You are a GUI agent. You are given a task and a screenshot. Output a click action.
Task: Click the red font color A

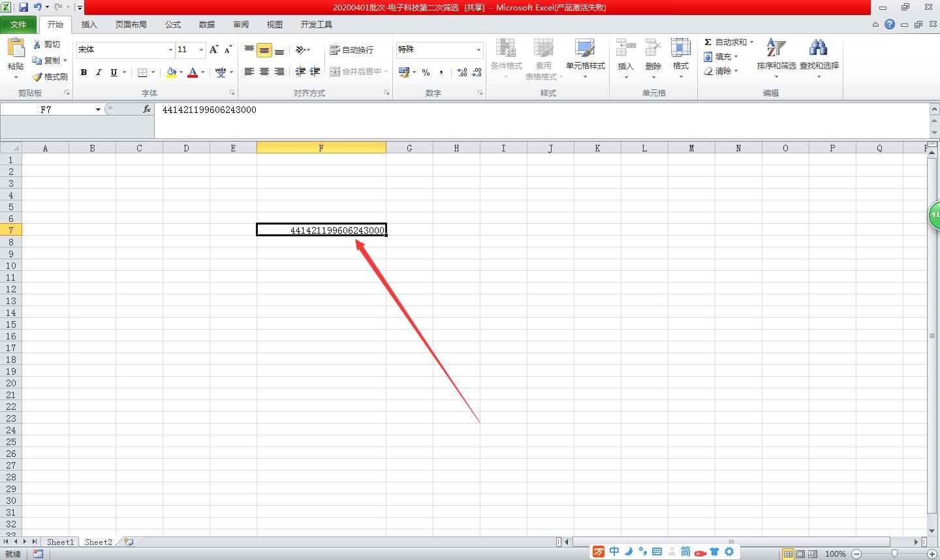193,72
